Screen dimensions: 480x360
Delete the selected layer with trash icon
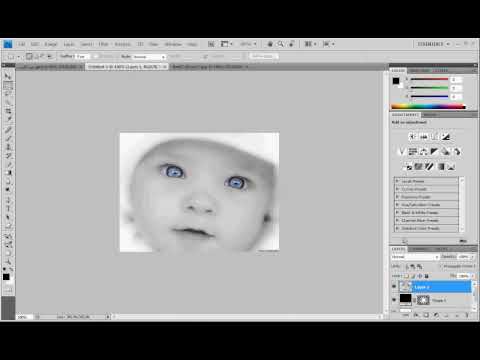coord(467,315)
